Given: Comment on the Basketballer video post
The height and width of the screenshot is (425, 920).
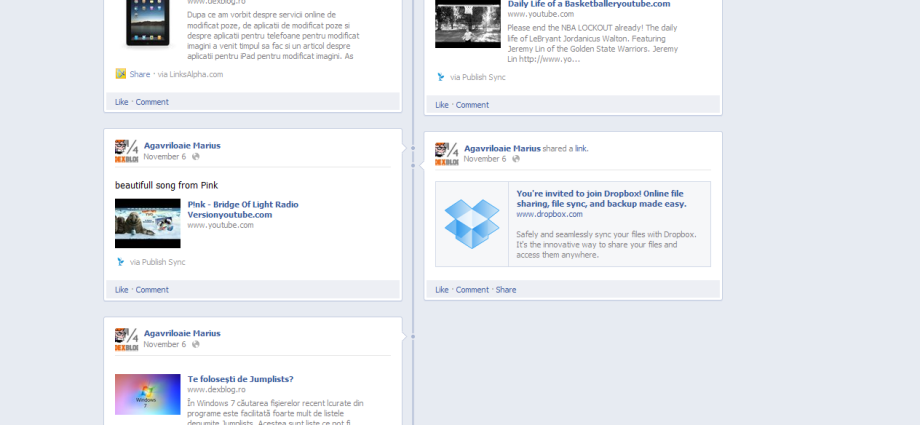Looking at the screenshot, I should [472, 105].
